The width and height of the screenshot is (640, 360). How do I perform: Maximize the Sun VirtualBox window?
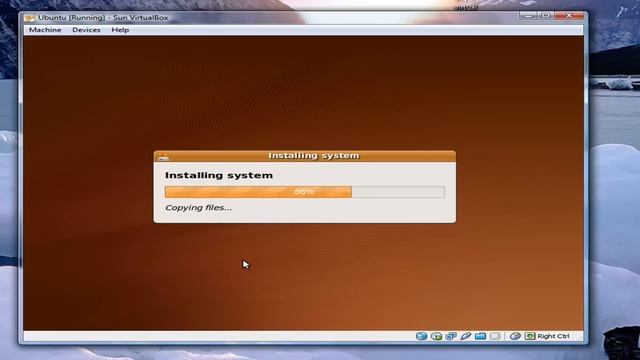tap(545, 16)
